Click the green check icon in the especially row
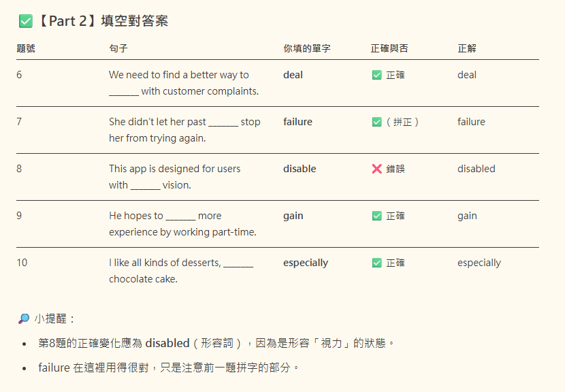The height and width of the screenshot is (392, 565). click(x=377, y=263)
